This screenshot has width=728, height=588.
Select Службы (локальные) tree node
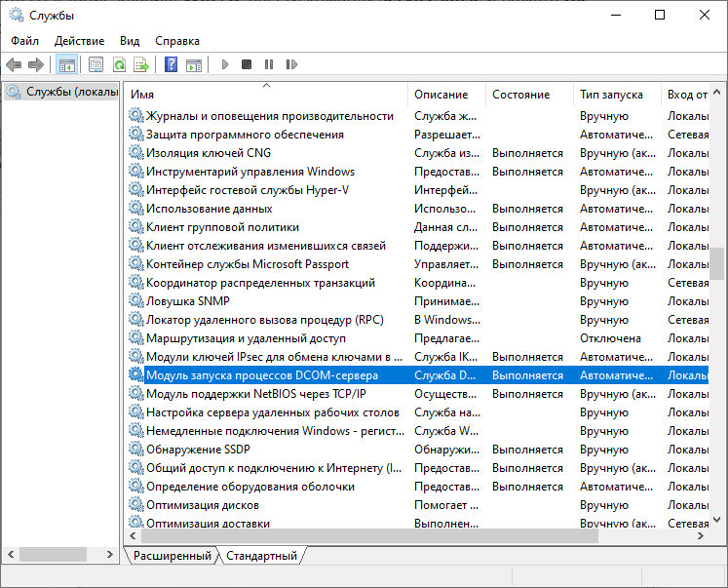coord(62,92)
